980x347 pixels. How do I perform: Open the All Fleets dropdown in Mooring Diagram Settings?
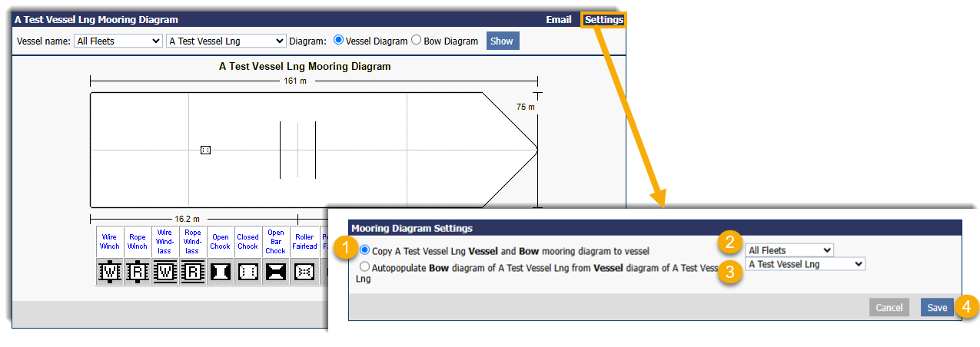click(789, 250)
